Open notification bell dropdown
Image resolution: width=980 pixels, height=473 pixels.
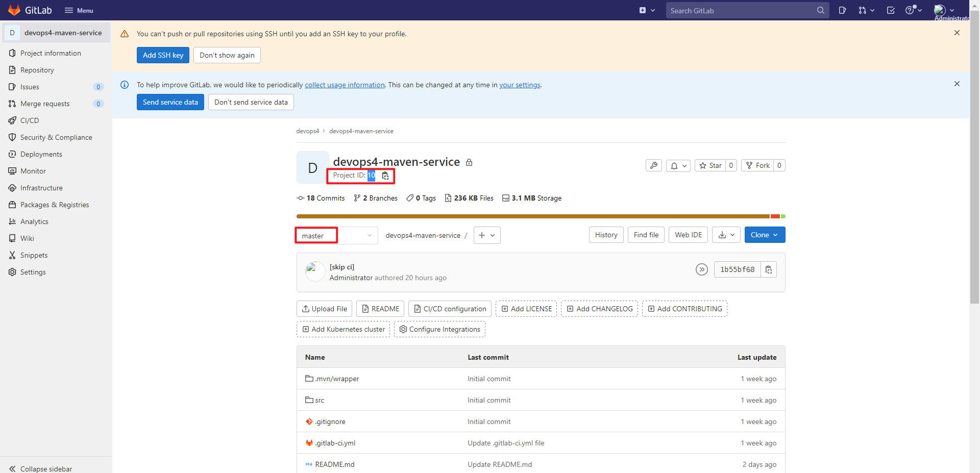pyautogui.click(x=678, y=165)
